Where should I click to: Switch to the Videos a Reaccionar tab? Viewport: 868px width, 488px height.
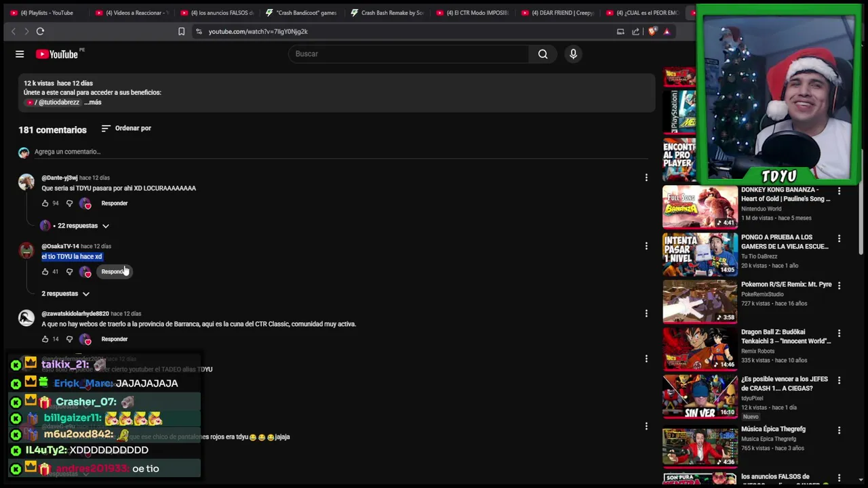point(132,13)
